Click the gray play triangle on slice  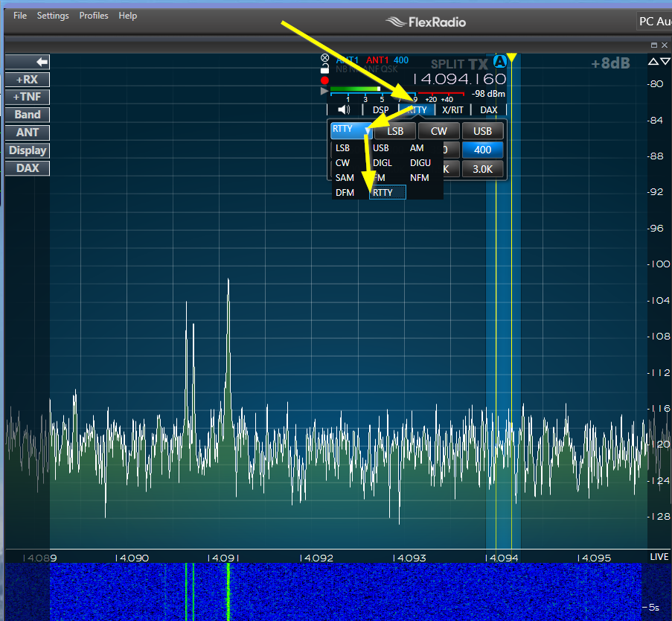pos(324,91)
